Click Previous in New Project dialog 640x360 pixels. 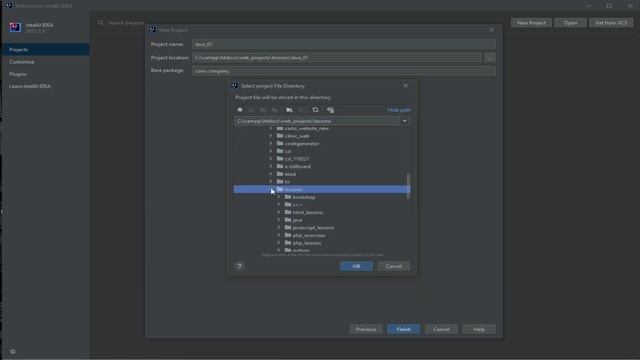[365, 329]
